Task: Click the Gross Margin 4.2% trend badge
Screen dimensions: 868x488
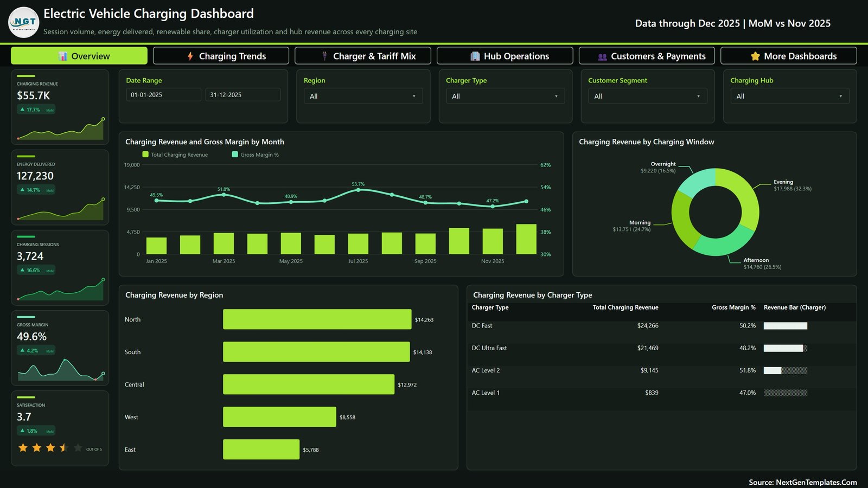Action: click(36, 350)
